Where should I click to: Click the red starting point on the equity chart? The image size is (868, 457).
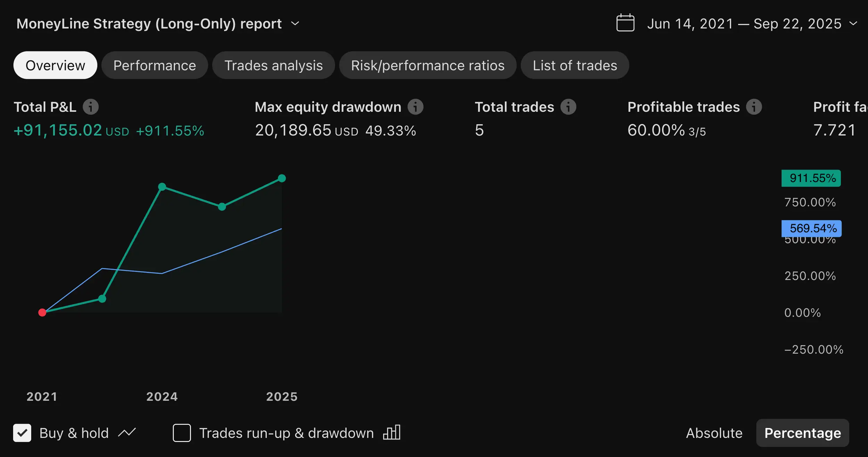42,313
